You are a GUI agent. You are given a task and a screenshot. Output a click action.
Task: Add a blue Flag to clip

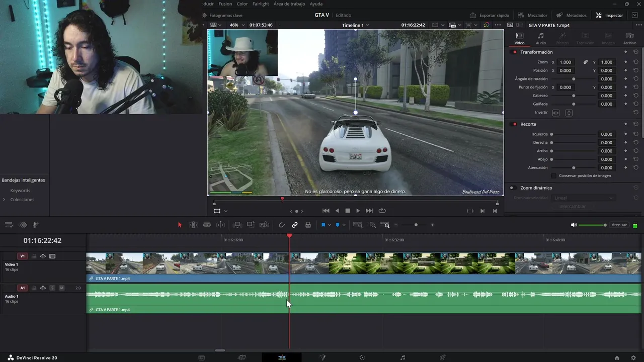click(x=323, y=225)
